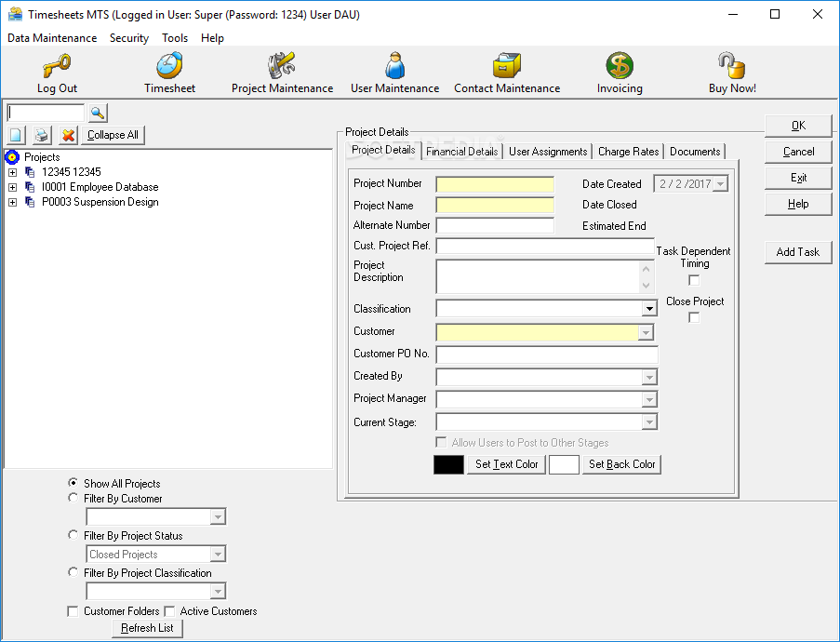This screenshot has width=840, height=642.
Task: Click the Cancel button
Action: pos(798,152)
